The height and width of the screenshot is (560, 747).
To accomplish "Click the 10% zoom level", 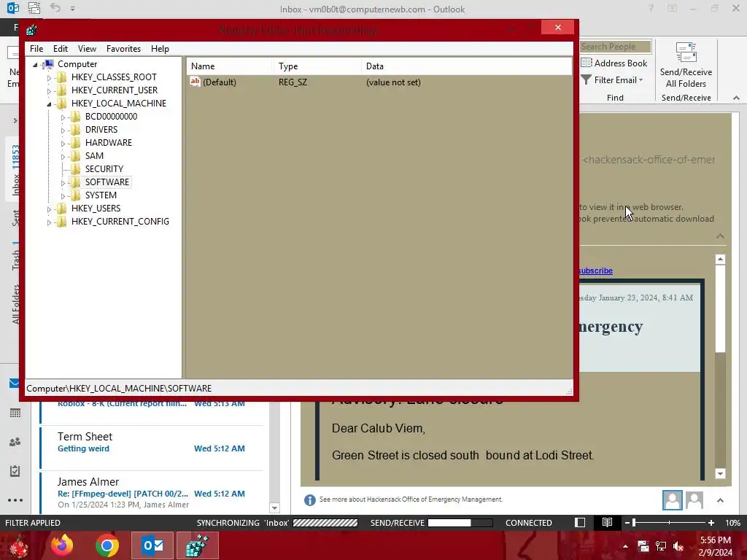I will [x=732, y=523].
